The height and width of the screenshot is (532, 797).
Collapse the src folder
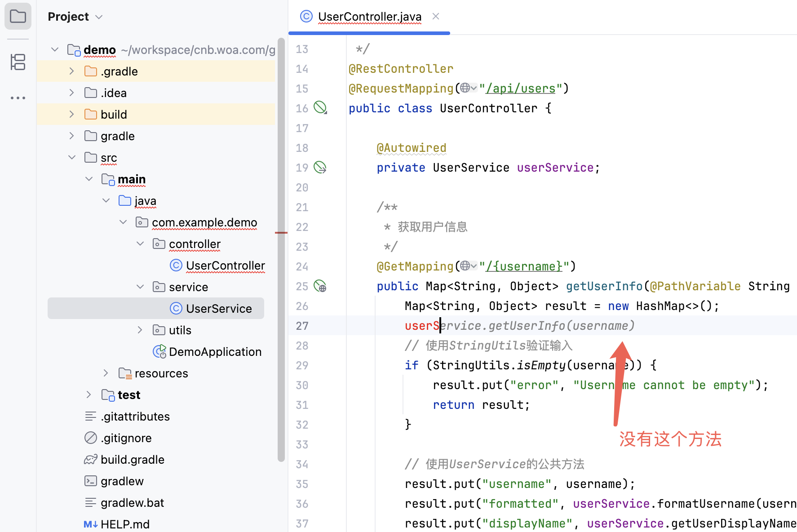[71, 157]
